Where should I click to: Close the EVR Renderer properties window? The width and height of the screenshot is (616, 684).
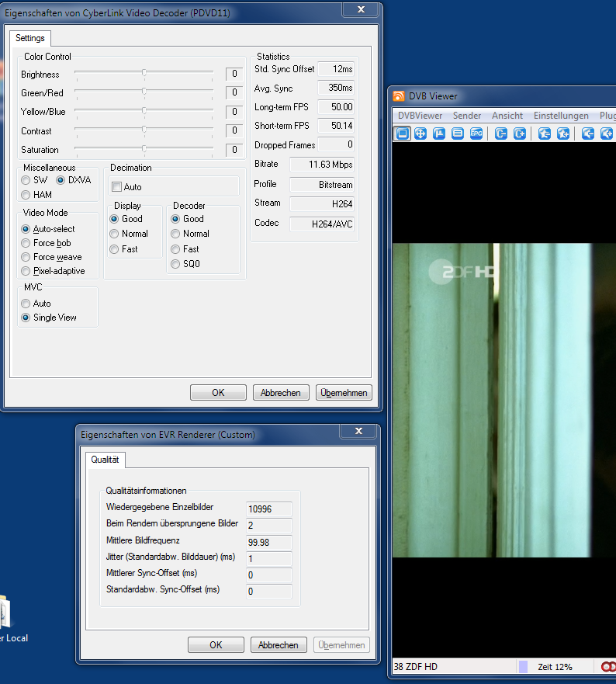pos(358,431)
